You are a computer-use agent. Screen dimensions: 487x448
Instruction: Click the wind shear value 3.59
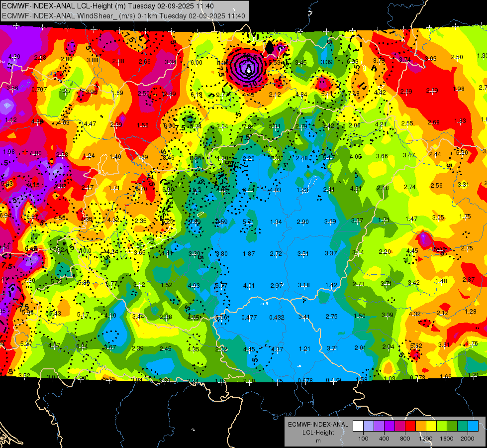(x=330, y=221)
